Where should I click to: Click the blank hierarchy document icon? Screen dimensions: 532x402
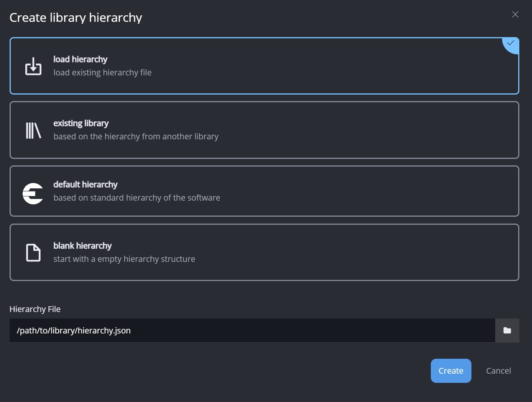pyautogui.click(x=33, y=253)
